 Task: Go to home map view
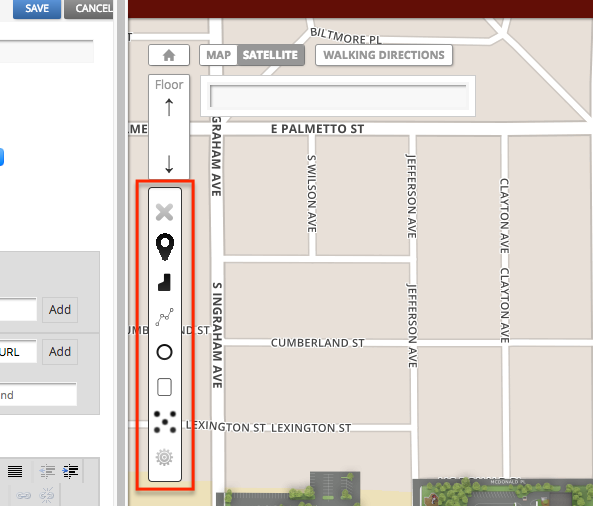pyautogui.click(x=169, y=55)
